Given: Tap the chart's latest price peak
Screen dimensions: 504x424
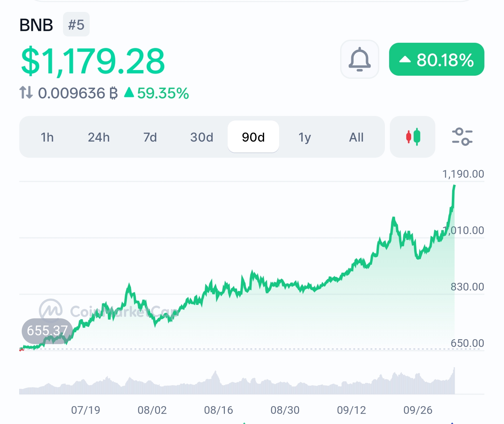Looking at the screenshot, I should [x=454, y=186].
